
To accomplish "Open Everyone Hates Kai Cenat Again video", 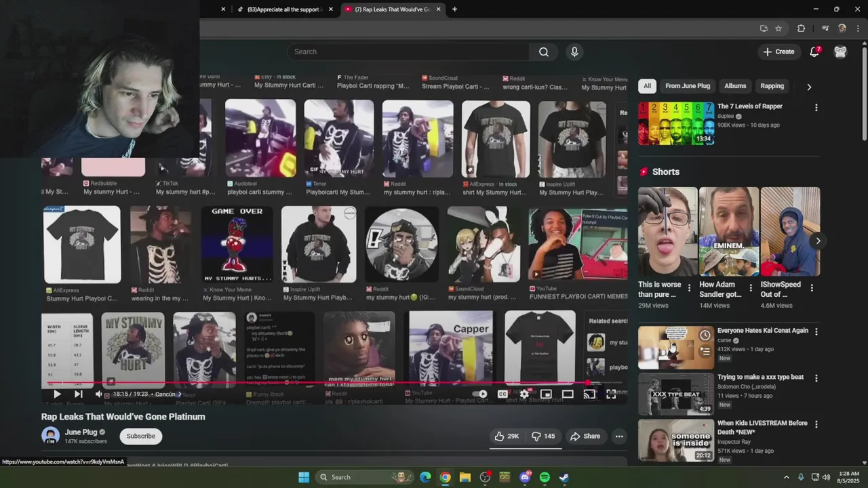I will 676,348.
